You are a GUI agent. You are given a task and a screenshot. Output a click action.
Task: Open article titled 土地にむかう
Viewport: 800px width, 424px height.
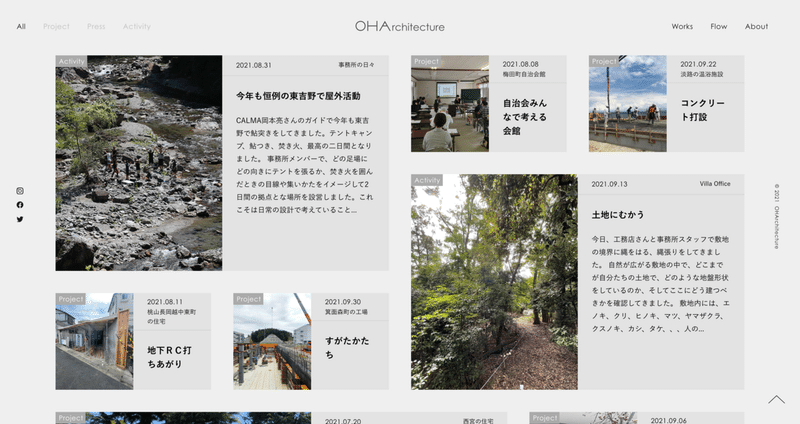[x=618, y=215]
